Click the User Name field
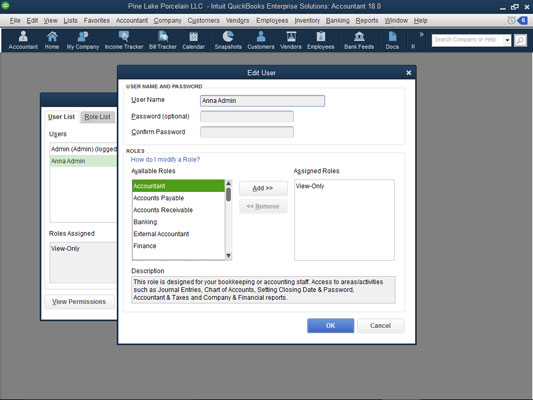 (x=262, y=101)
